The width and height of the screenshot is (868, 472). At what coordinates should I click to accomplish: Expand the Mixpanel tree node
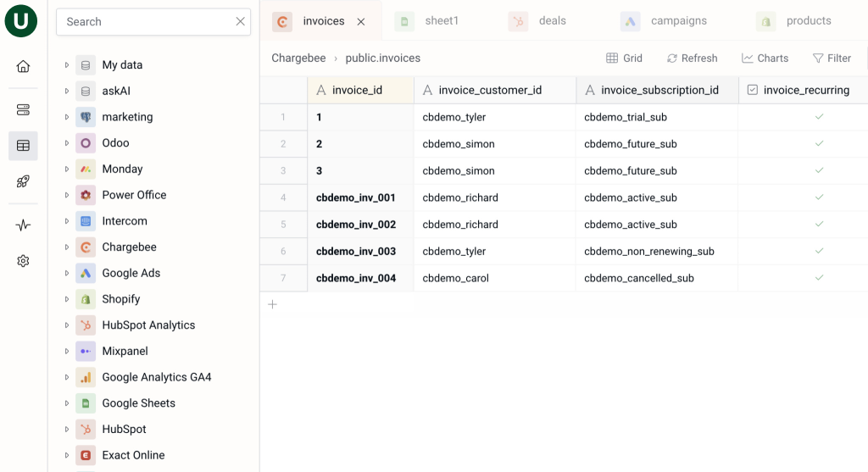point(66,351)
